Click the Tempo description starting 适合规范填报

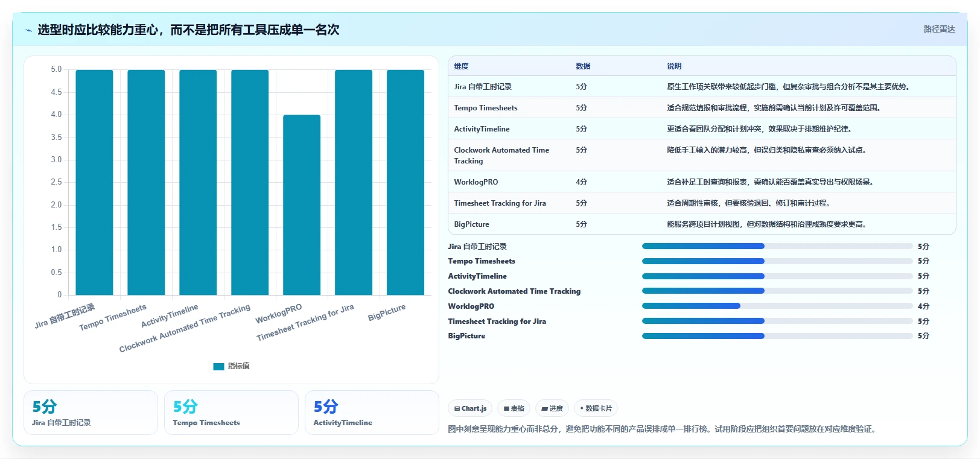(x=775, y=108)
